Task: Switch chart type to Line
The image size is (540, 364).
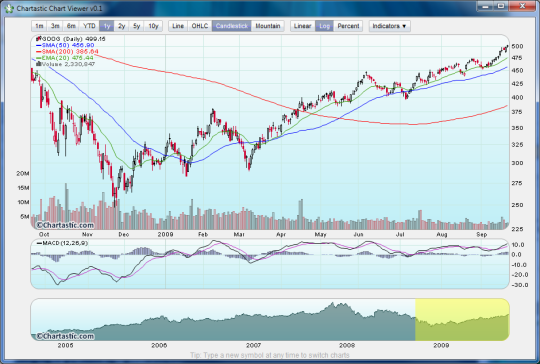Action: (178, 26)
